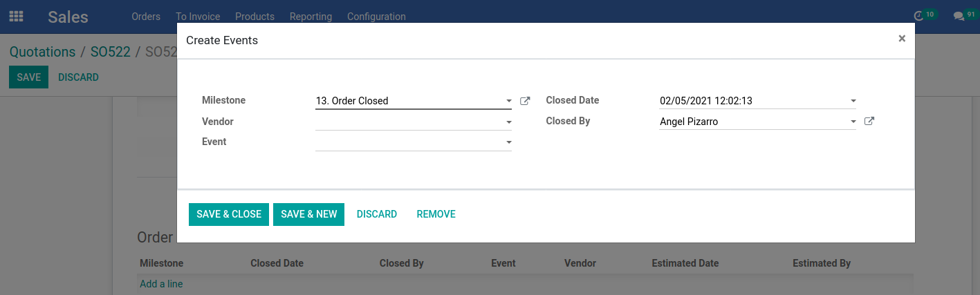Open external link icon next to Closed By
Image resolution: width=980 pixels, height=295 pixels.
(869, 122)
